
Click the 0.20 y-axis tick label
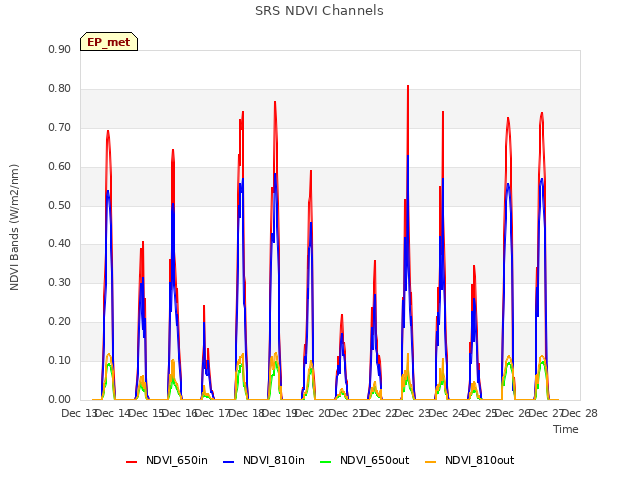click(60, 322)
